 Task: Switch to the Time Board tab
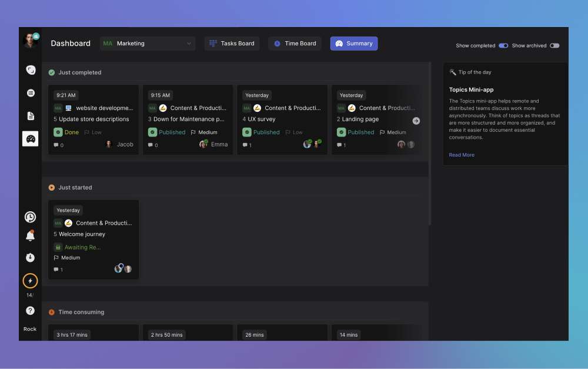295,44
